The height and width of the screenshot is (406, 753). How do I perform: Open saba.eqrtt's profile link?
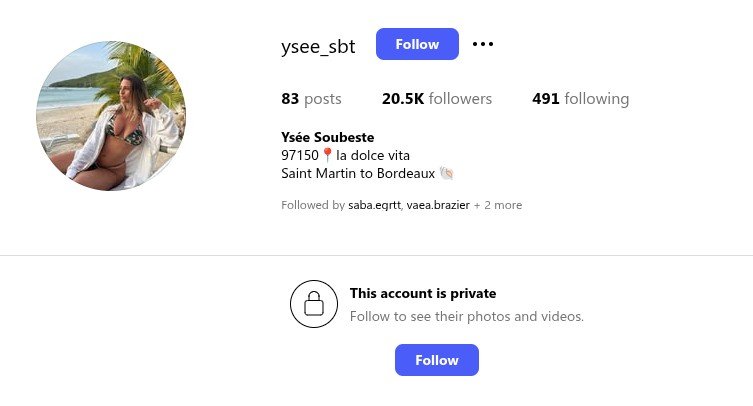[x=375, y=205]
